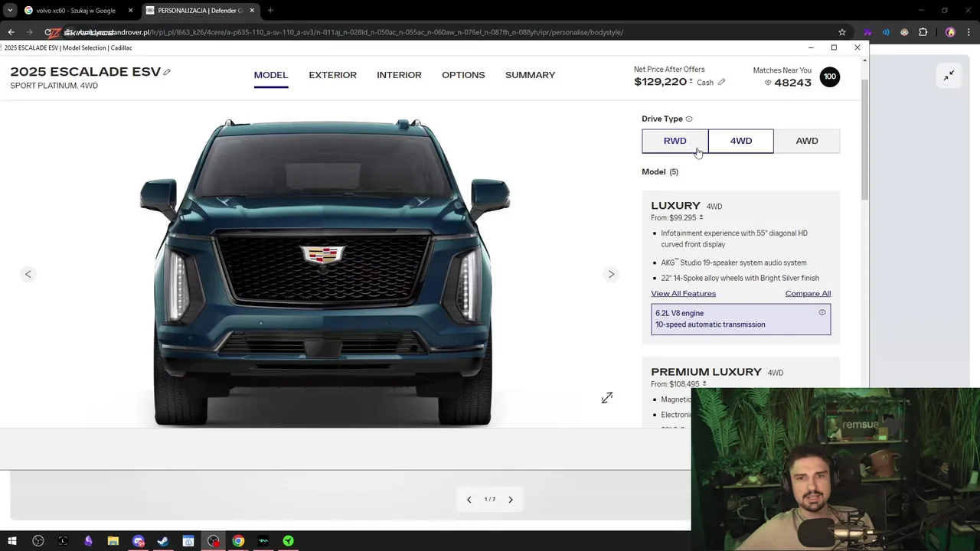Go to next page of 1/7 pager
Viewport: 980px width, 551px height.
pos(511,500)
